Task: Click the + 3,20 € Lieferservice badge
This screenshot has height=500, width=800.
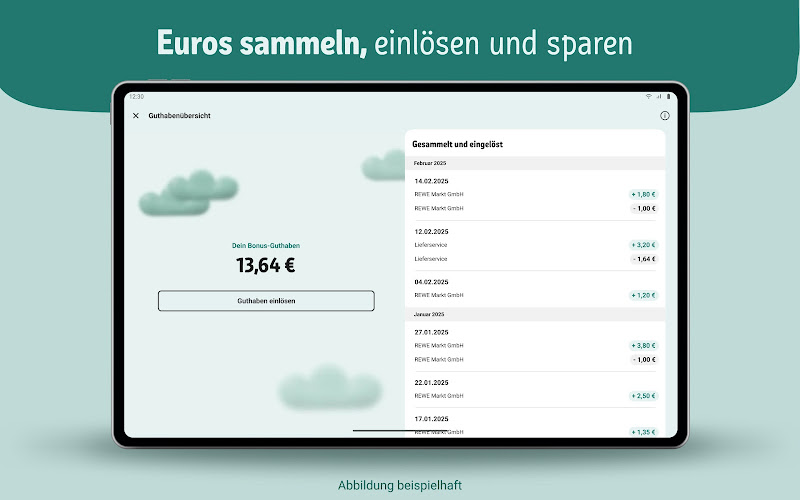Action: tap(643, 245)
